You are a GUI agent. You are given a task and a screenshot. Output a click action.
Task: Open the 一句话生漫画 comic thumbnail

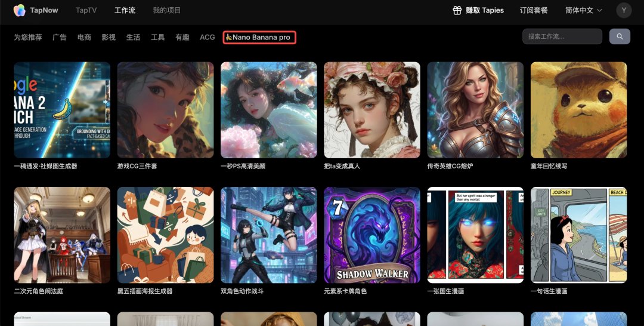point(578,235)
